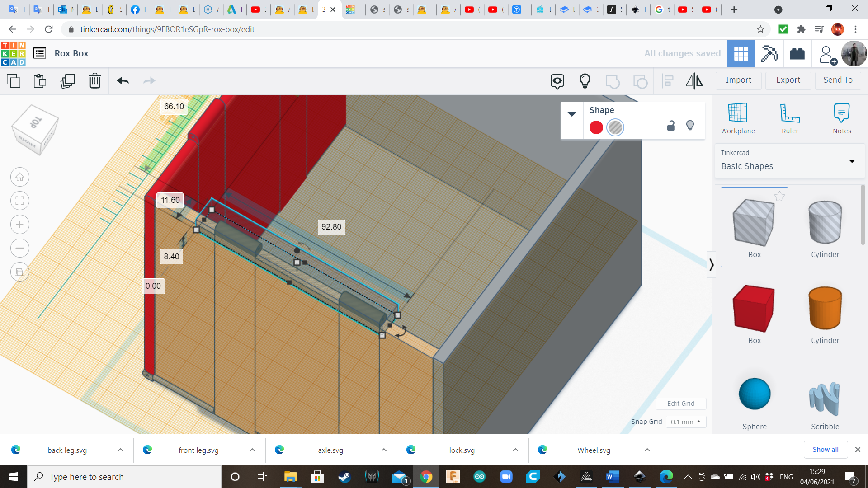Open the Ruler tool
The image size is (868, 488).
tap(790, 118)
